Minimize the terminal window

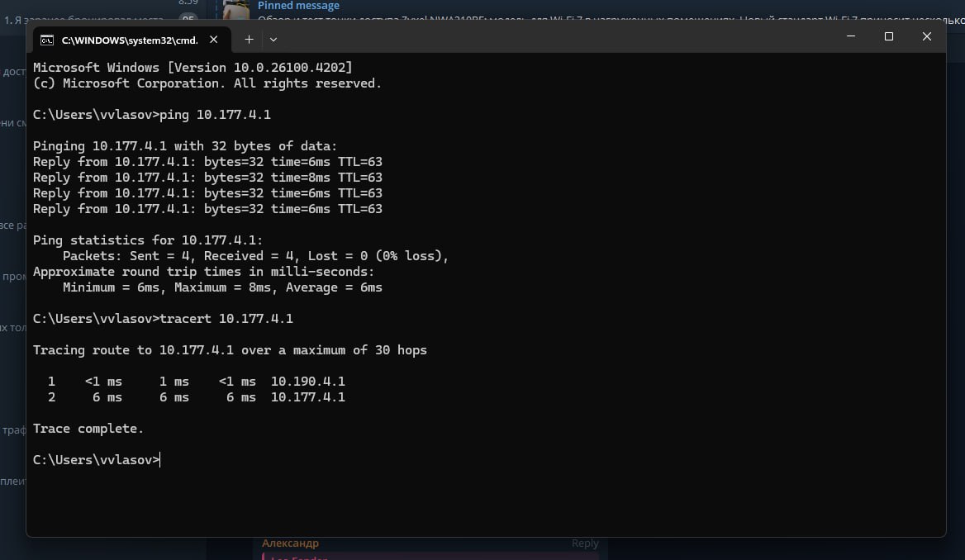[x=850, y=36]
